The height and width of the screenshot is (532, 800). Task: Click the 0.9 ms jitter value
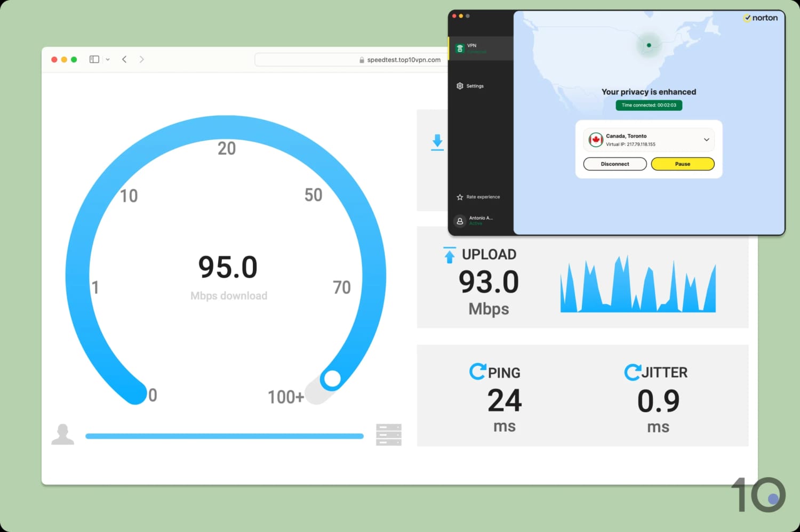(659, 401)
